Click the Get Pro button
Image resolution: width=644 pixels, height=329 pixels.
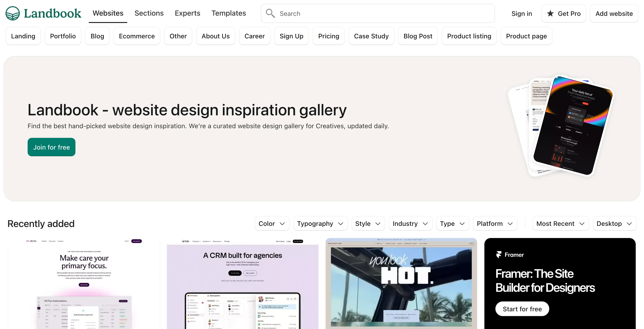[x=563, y=13]
